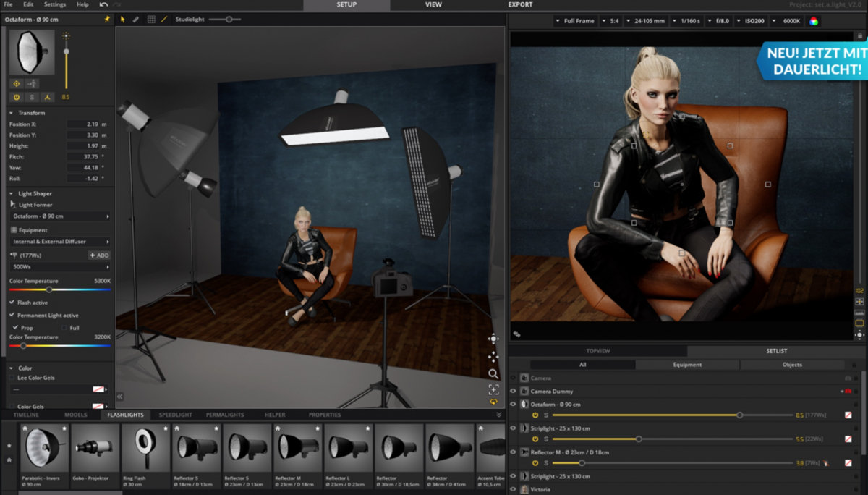This screenshot has height=495, width=868.
Task: Click the ADD button
Action: 99,255
